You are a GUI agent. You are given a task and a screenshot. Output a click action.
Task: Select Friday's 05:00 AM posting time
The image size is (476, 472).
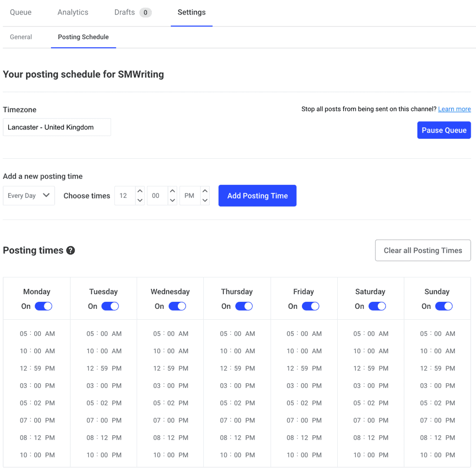304,334
